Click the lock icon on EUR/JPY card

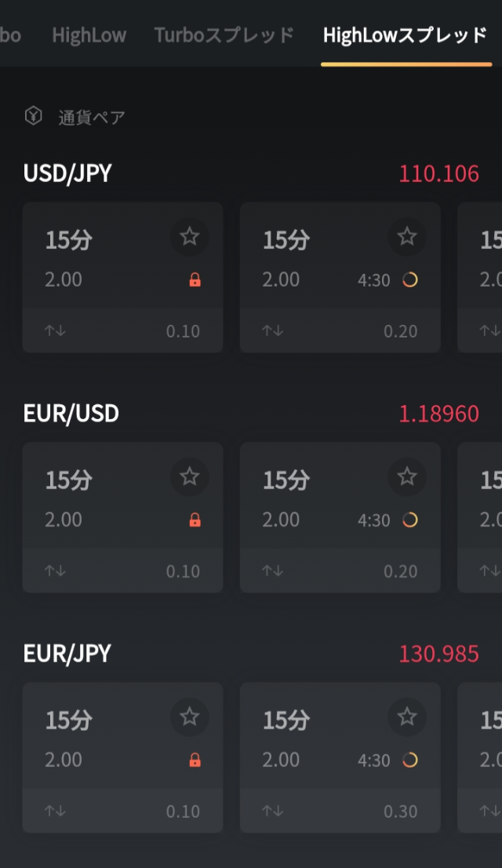(x=195, y=760)
